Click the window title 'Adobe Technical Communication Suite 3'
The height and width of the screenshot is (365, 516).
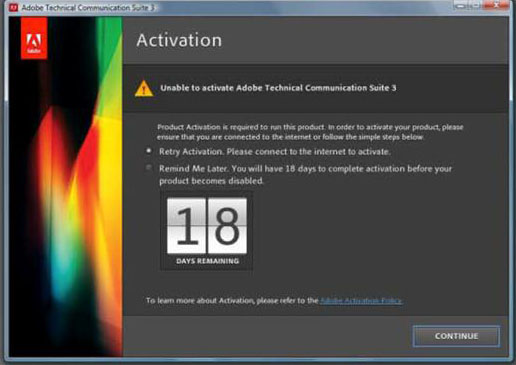click(x=88, y=7)
